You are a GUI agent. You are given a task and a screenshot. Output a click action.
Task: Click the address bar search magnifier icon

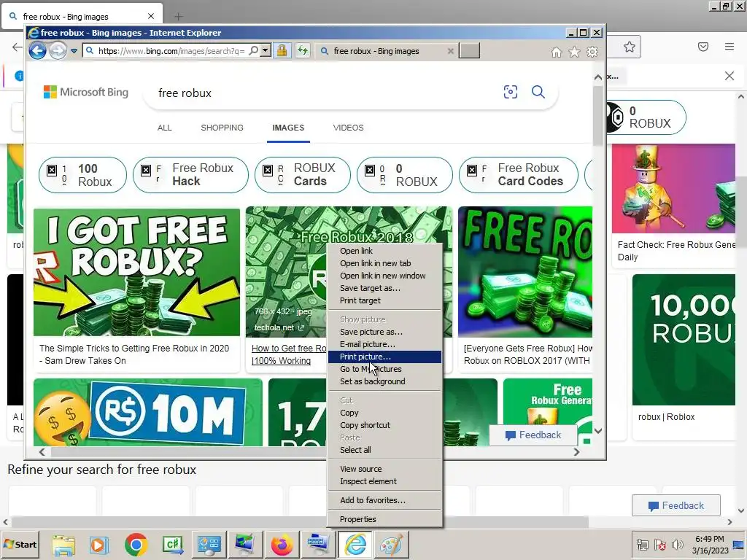point(255,50)
